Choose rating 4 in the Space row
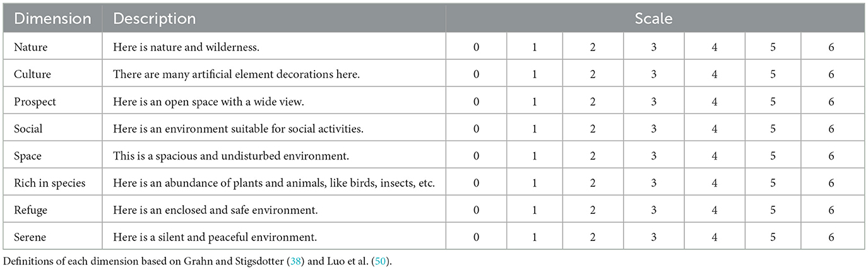 coord(715,156)
